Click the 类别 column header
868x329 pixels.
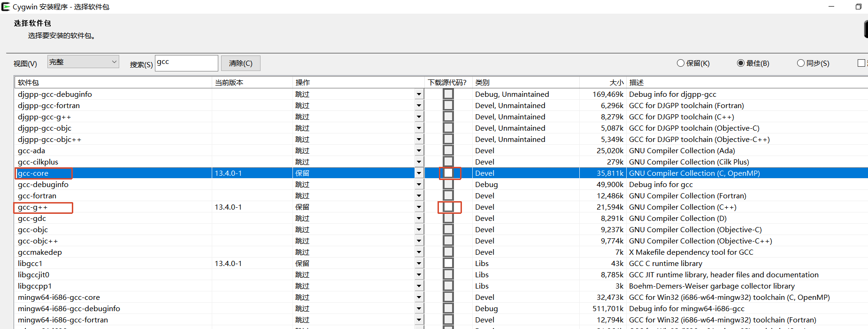coord(526,82)
